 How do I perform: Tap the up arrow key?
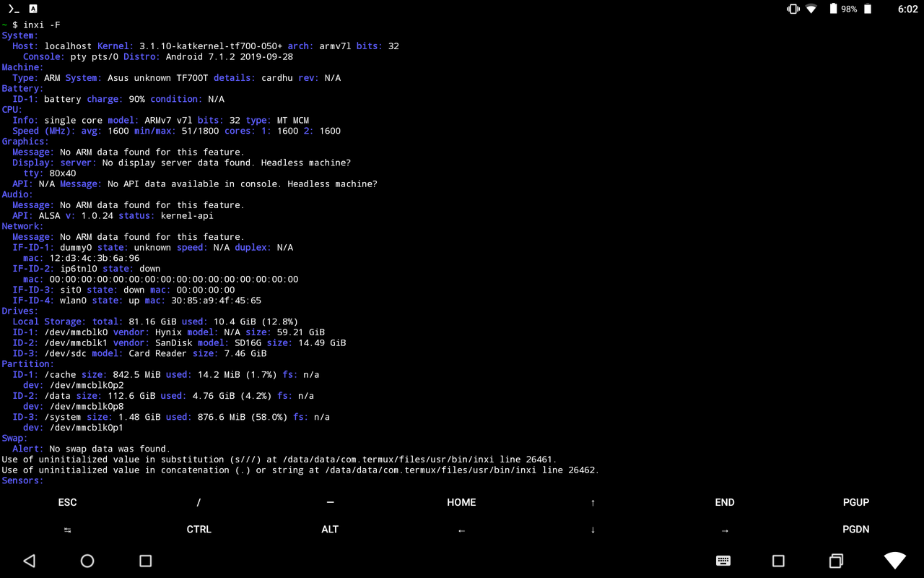593,502
